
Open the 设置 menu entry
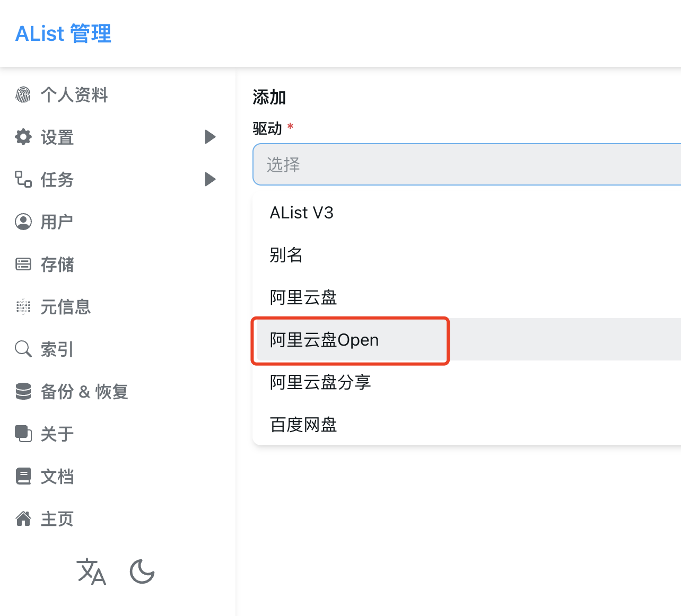coord(57,137)
